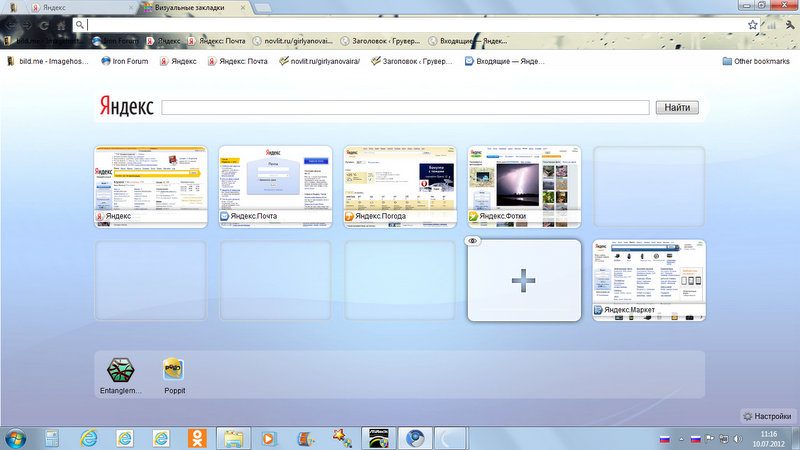Image resolution: width=800 pixels, height=450 pixels.
Task: Switch to the Яндекс tab
Action: tap(82, 8)
